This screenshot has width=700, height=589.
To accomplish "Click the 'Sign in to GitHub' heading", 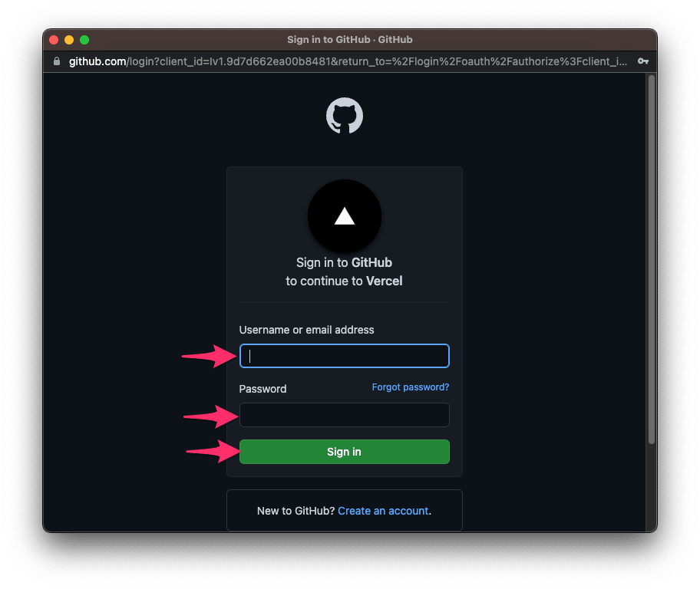I will (344, 262).
